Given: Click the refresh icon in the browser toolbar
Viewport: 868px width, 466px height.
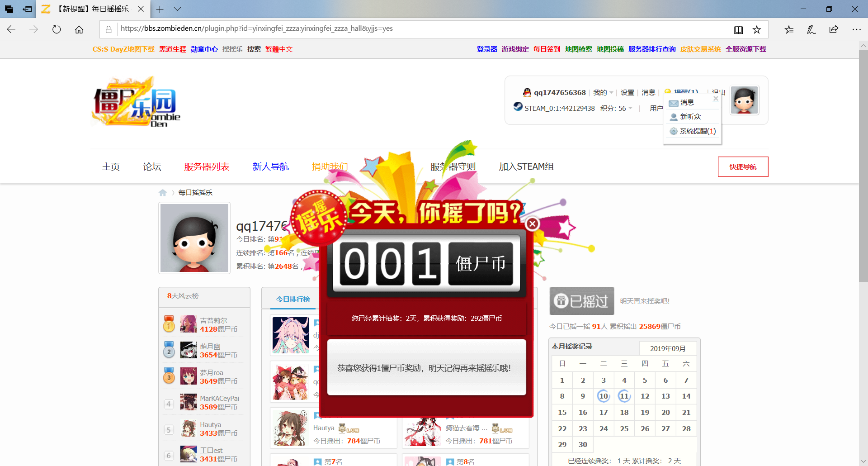Looking at the screenshot, I should click(x=56, y=29).
